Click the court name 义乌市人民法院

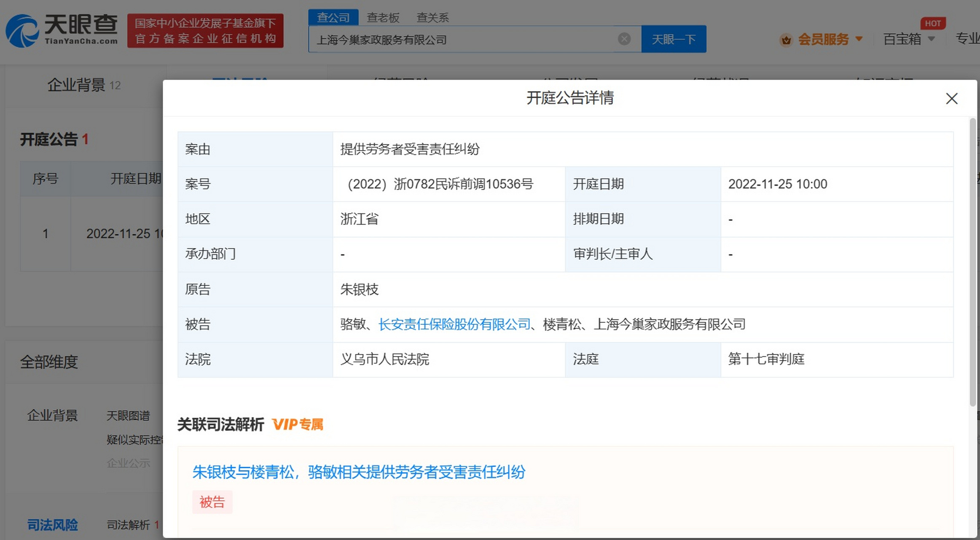pyautogui.click(x=385, y=359)
